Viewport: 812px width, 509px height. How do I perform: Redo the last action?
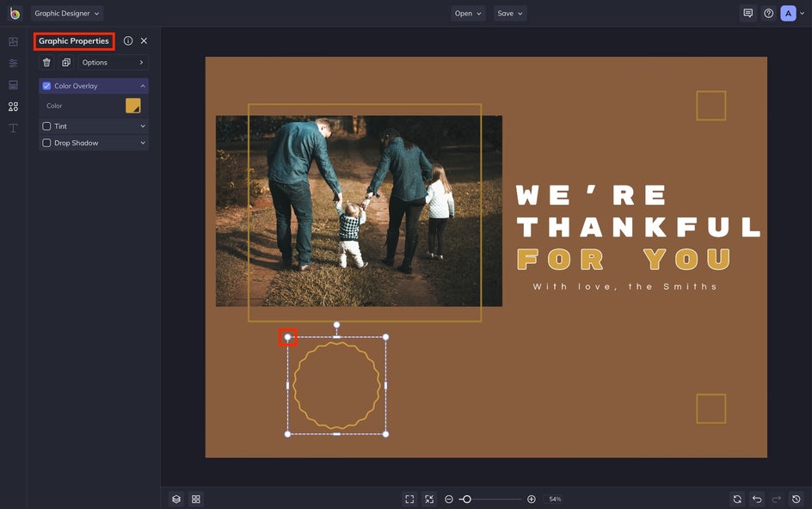(776, 500)
